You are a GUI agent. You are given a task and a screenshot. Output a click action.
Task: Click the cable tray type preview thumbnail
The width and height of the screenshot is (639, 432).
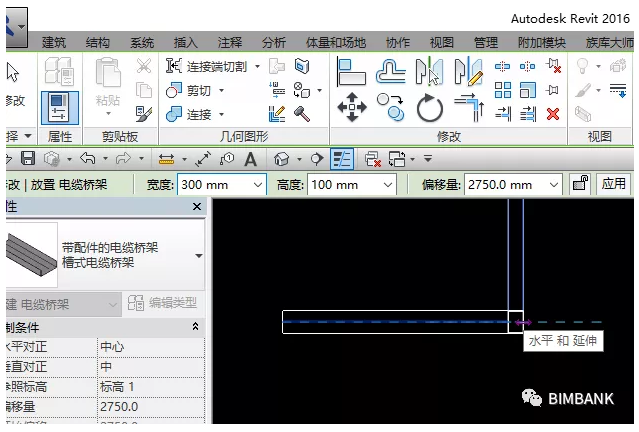tap(32, 255)
